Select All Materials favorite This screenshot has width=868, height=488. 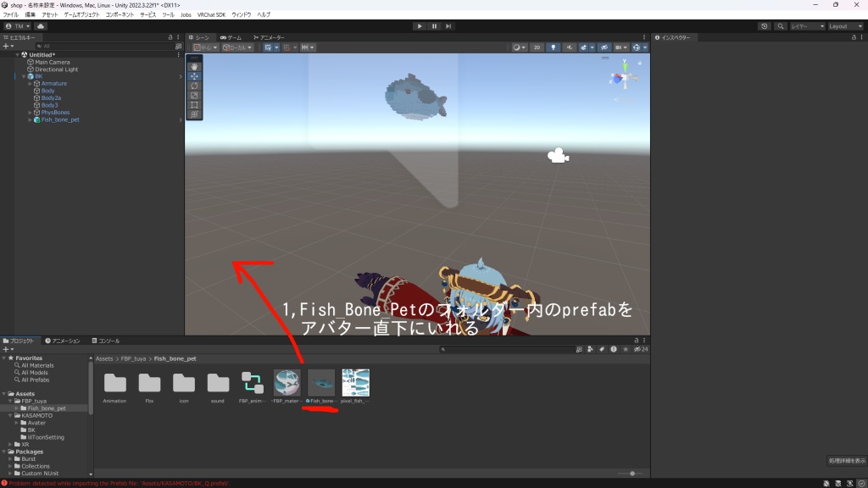[37, 365]
